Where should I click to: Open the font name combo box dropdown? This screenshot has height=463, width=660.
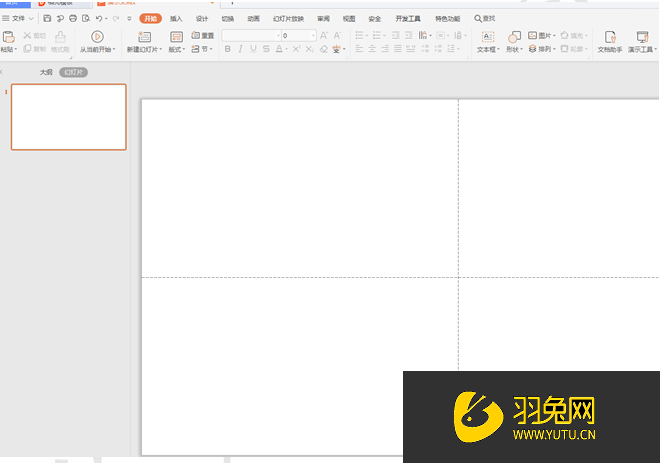coord(278,35)
